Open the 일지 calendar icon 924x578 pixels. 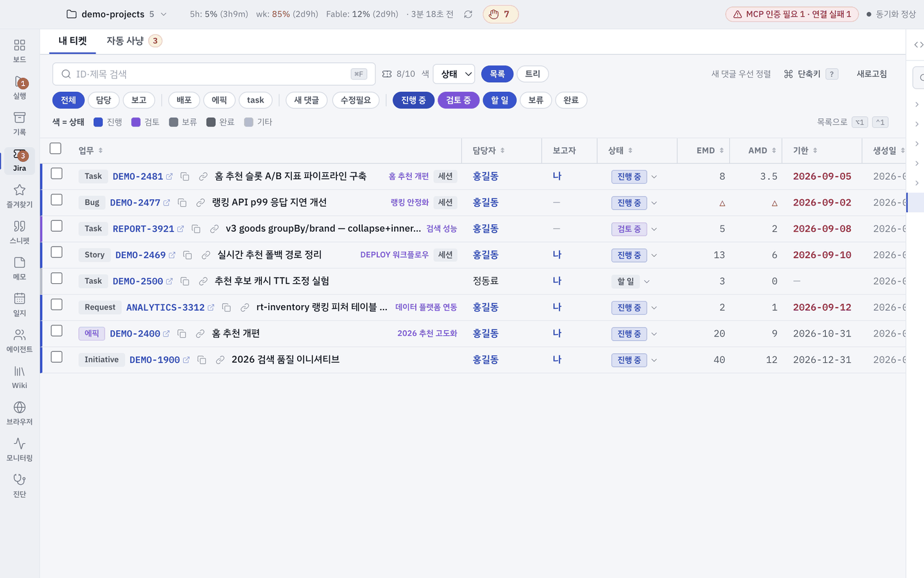point(19,299)
